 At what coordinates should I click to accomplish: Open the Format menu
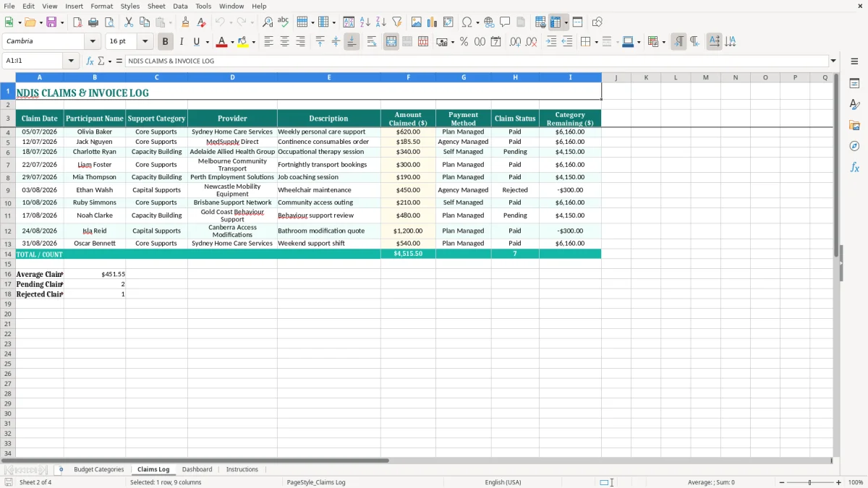101,6
